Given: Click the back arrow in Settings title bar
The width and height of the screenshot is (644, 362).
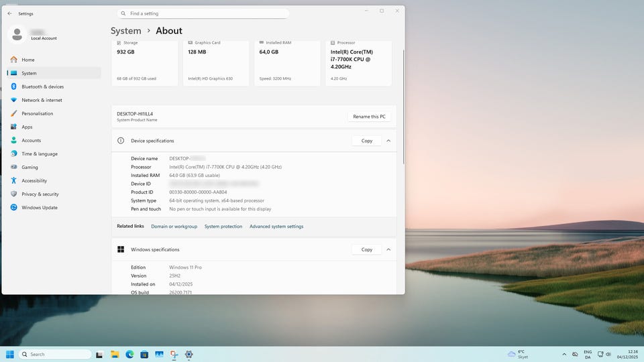Looking at the screenshot, I should pyautogui.click(x=9, y=13).
